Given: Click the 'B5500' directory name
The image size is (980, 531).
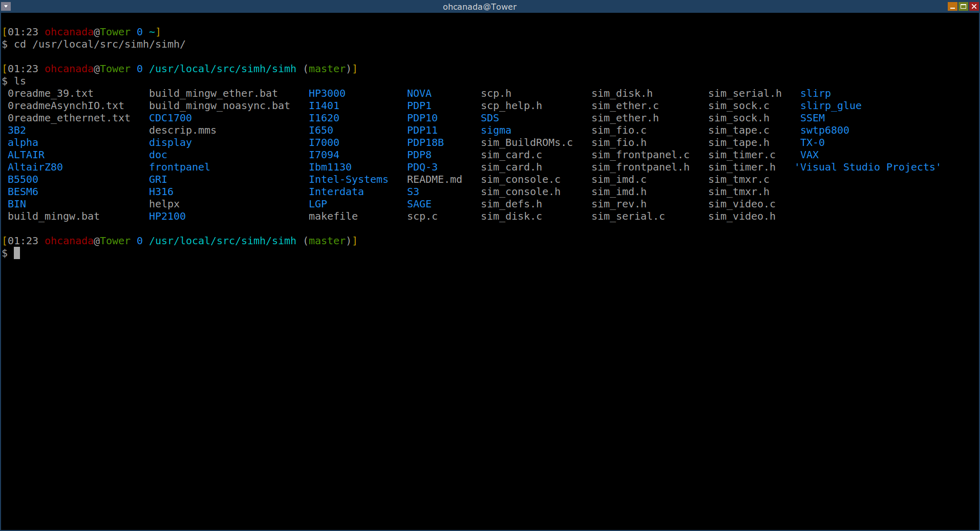Looking at the screenshot, I should point(23,180).
